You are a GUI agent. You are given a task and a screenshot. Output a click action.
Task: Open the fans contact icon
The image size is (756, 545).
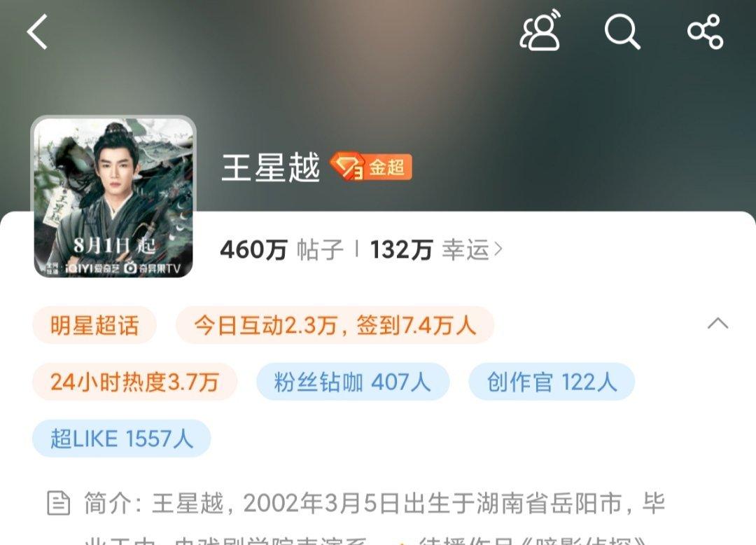(x=540, y=30)
